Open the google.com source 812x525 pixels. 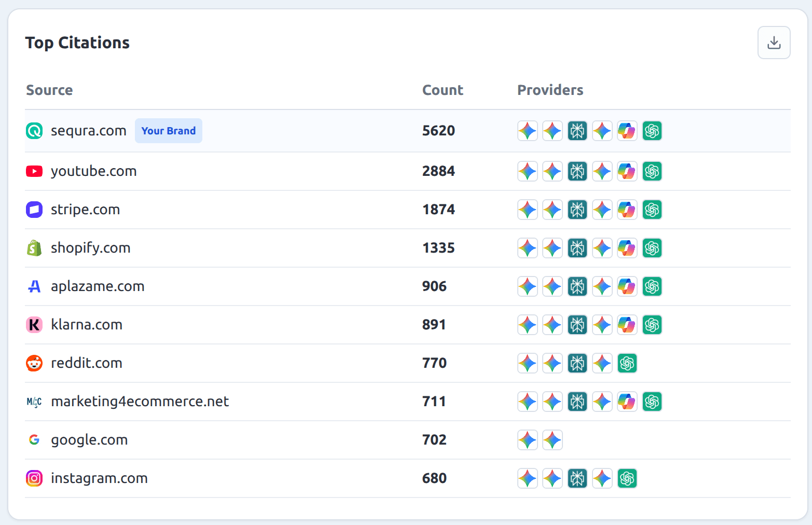tap(89, 440)
